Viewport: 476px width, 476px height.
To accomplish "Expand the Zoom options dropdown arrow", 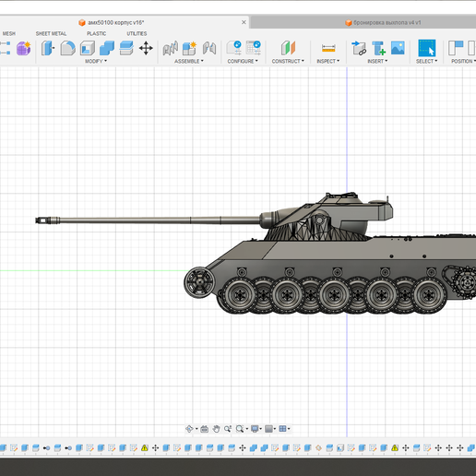I will tap(246, 429).
